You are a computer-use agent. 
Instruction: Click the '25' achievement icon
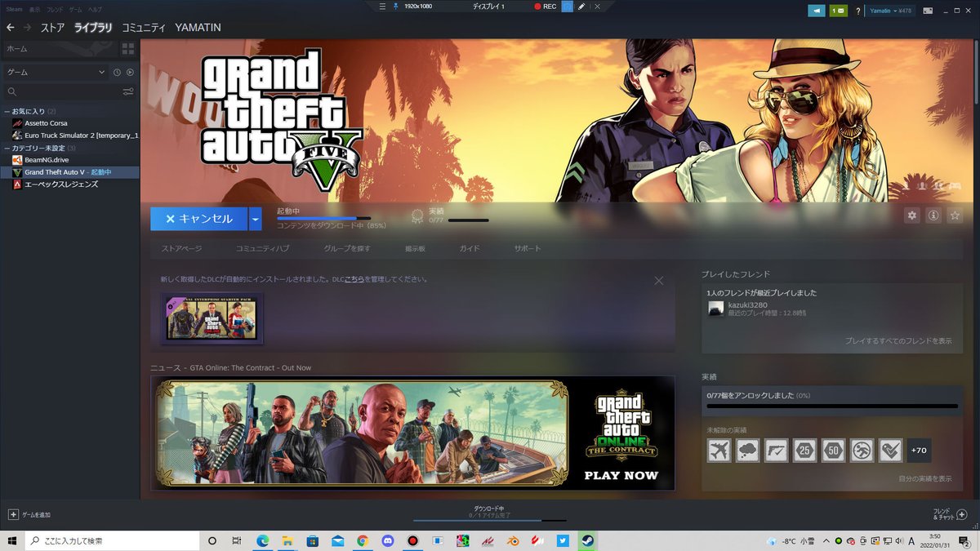click(x=804, y=451)
